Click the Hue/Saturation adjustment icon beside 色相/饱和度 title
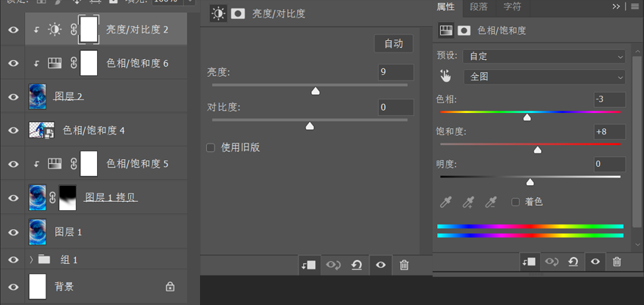The width and height of the screenshot is (644, 305). click(445, 30)
